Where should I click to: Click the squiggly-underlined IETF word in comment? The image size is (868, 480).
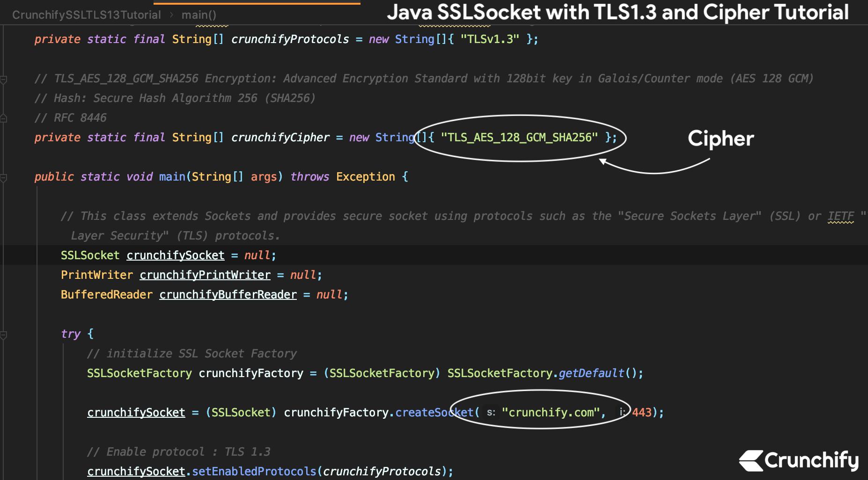pos(840,216)
